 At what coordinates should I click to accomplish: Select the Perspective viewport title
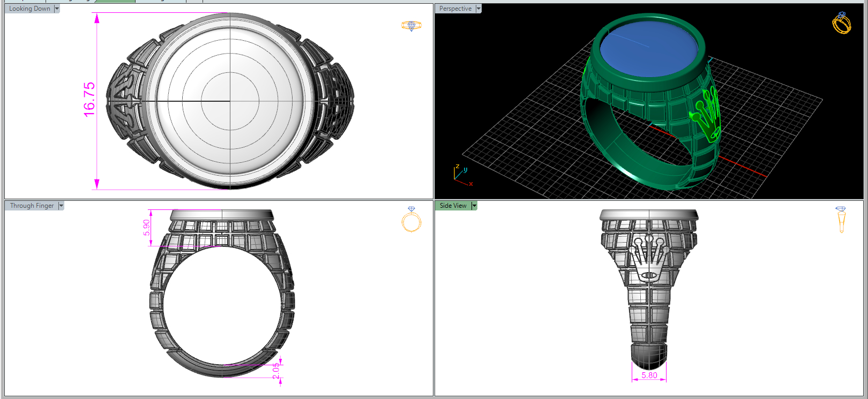pos(455,9)
